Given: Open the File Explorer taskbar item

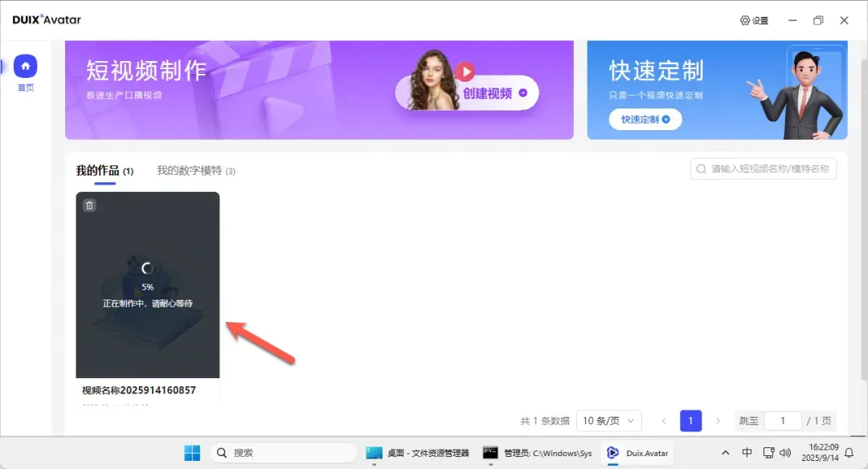Looking at the screenshot, I should pos(418,453).
